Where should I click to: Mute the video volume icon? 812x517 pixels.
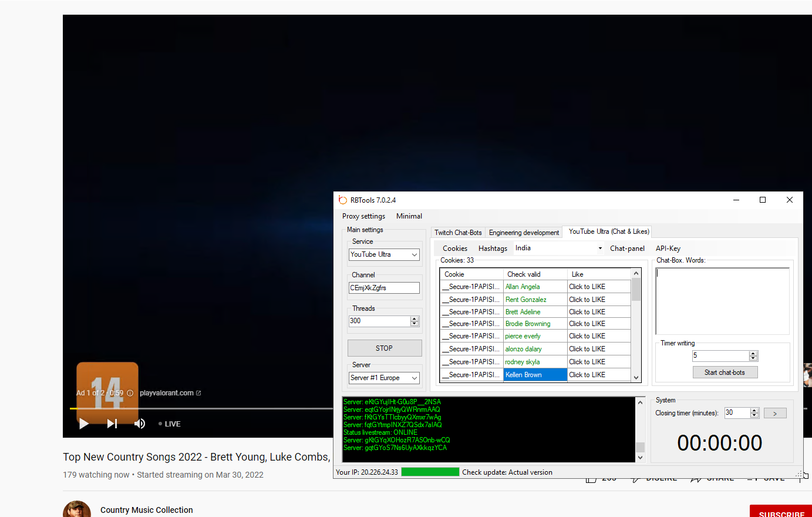tap(140, 424)
